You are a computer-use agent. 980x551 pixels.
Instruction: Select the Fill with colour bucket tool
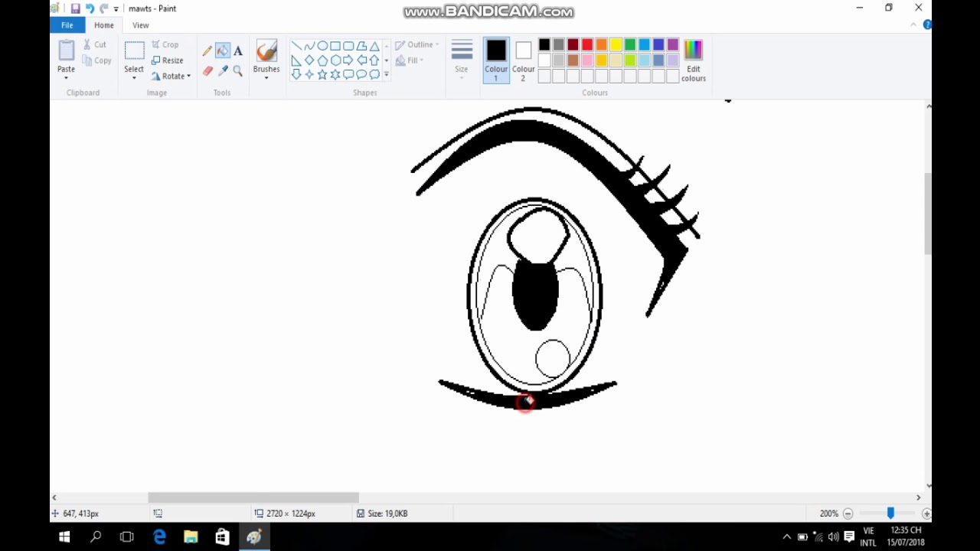point(222,51)
